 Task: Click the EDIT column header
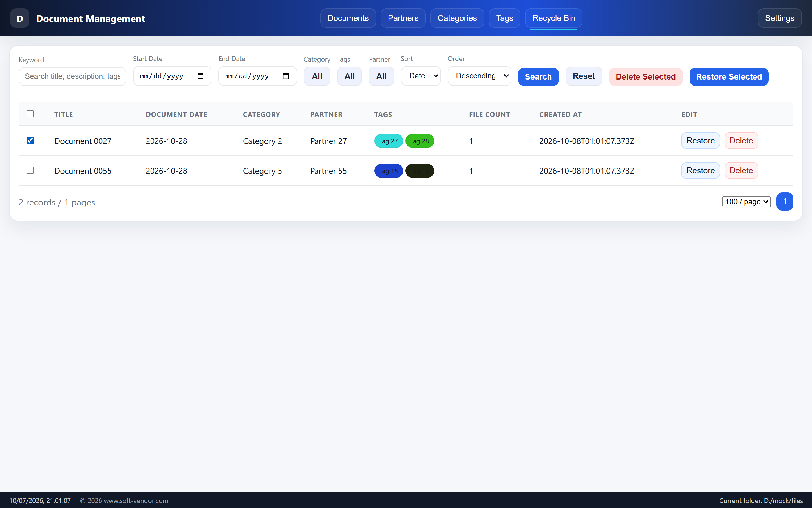coord(689,114)
